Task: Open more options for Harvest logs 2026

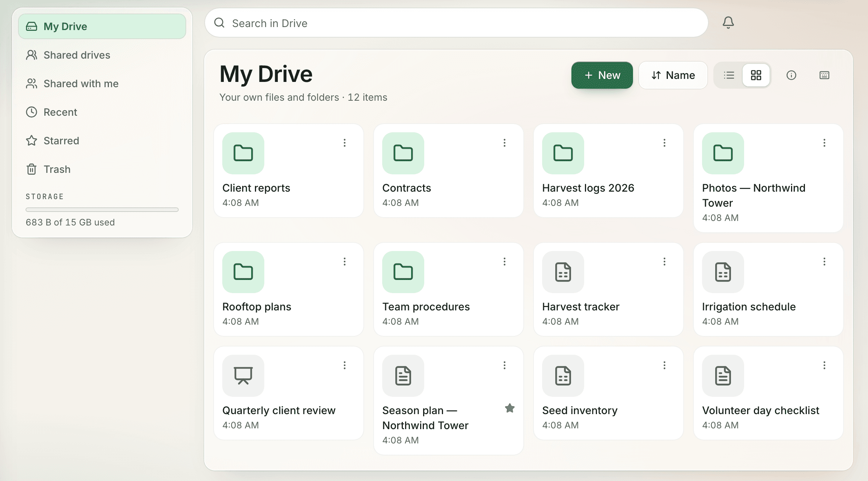Action: click(x=664, y=143)
